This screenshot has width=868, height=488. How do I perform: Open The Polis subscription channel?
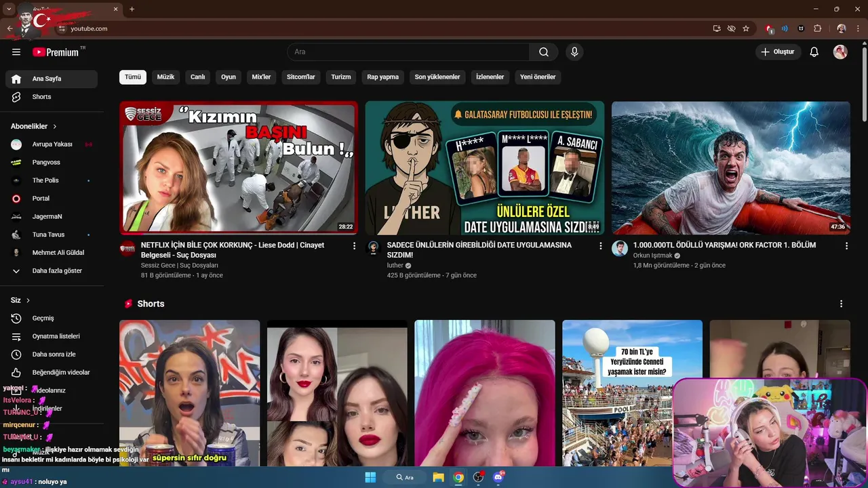(52, 180)
